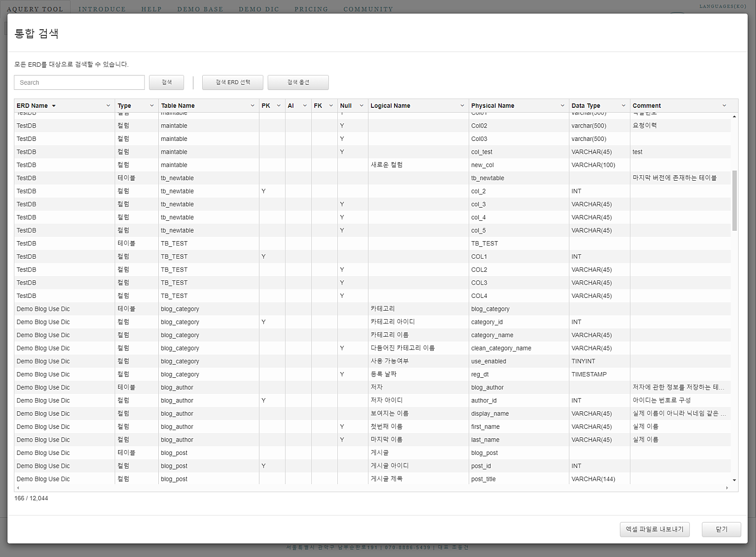
Task: Click the vertical scrollbar thumb of grid
Action: pyautogui.click(x=734, y=200)
